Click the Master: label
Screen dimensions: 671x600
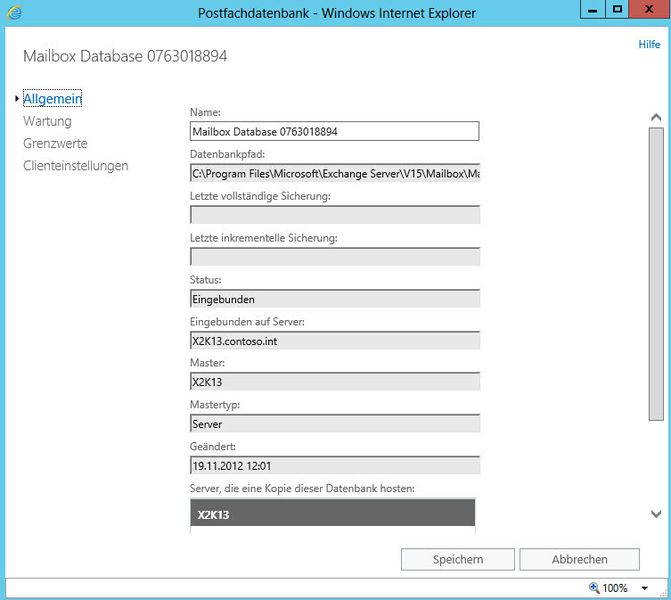point(207,363)
